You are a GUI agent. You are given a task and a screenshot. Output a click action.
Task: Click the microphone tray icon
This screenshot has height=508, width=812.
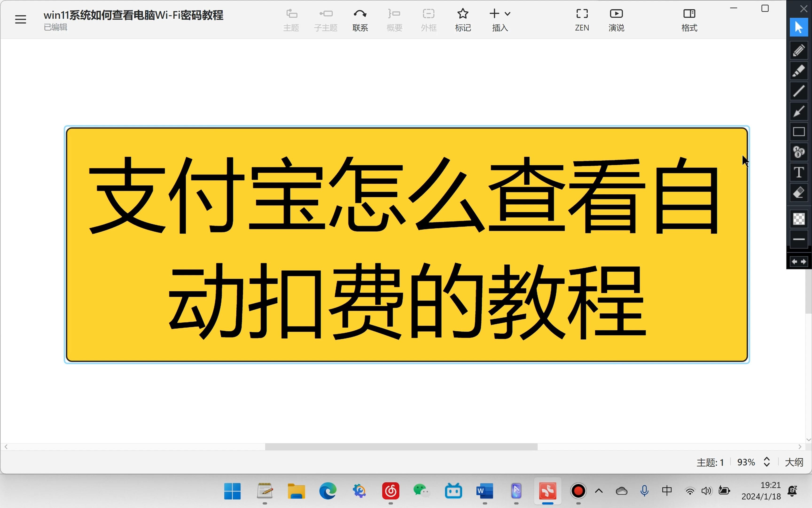coord(644,491)
